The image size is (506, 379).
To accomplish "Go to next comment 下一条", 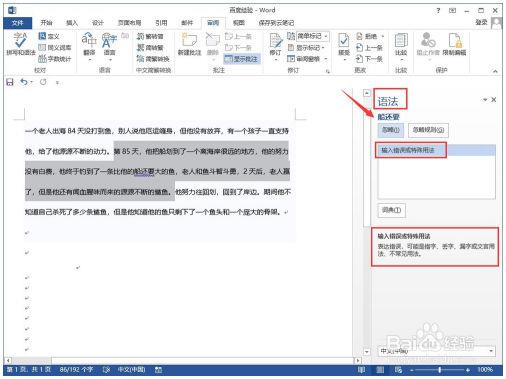I will tap(239, 48).
